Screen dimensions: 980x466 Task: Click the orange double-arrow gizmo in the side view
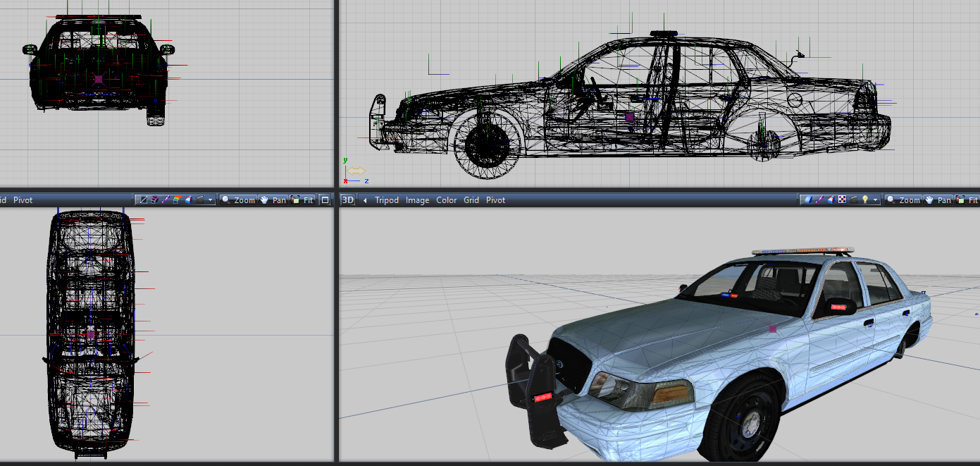tap(356, 171)
